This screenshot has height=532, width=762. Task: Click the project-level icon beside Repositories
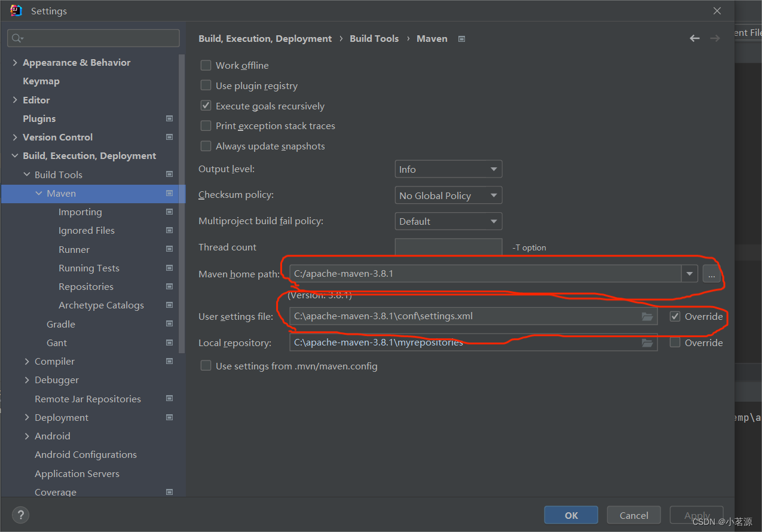click(169, 286)
